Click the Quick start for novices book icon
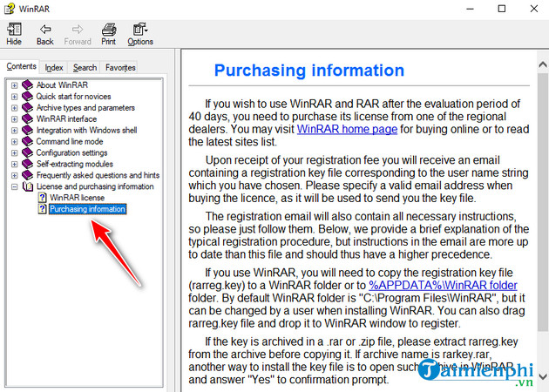 (x=27, y=96)
